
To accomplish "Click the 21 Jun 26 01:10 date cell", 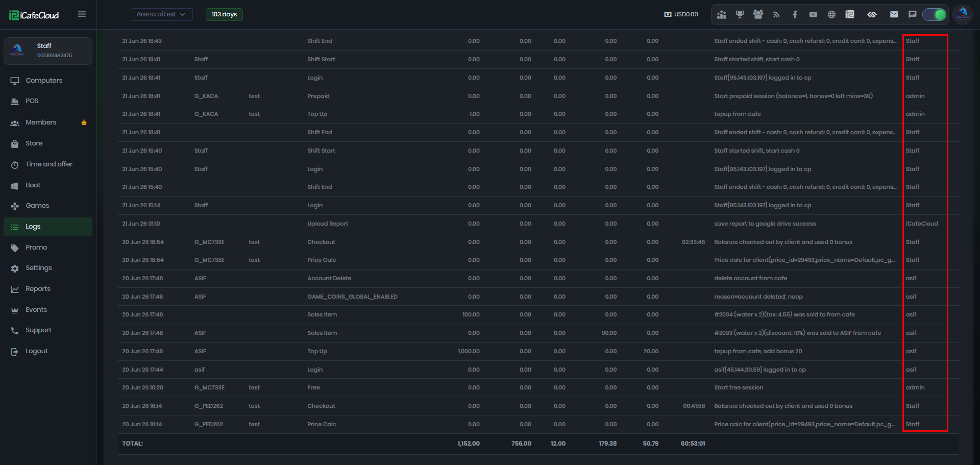I will point(141,224).
